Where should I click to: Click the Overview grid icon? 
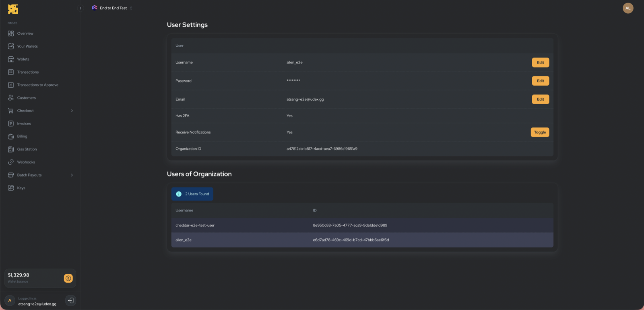point(11,33)
